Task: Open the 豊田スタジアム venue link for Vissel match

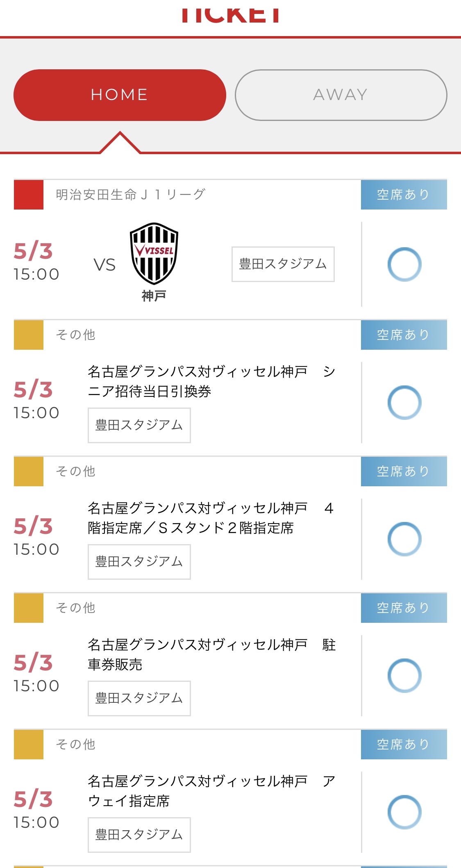Action: coord(283,264)
